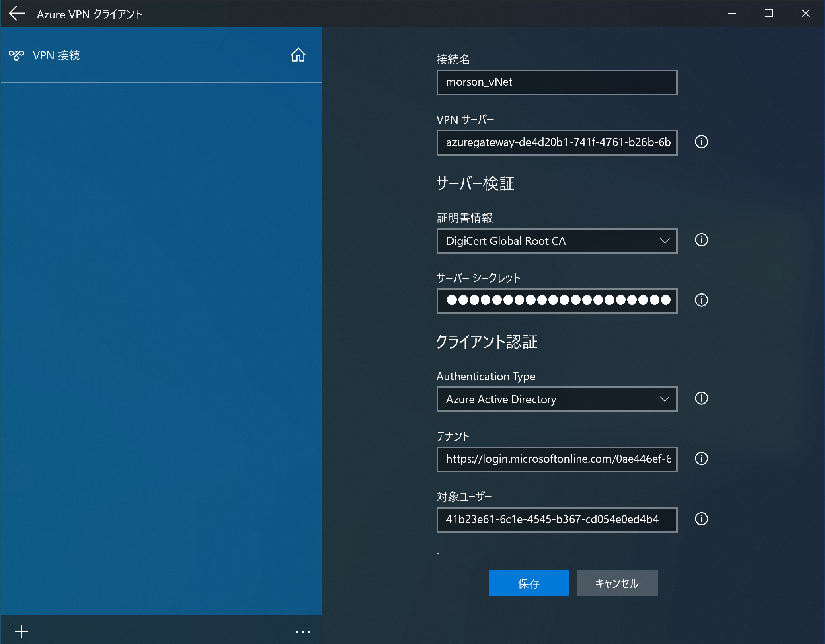This screenshot has width=825, height=644.
Task: Click the 対象ユーザー GUID input field
Action: 557,520
